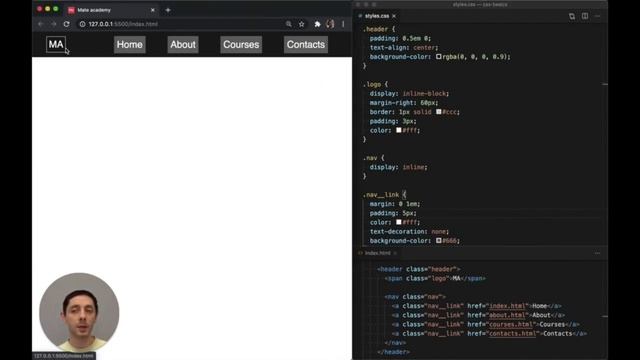
Task: Open more actions in index.html editor group
Action: click(x=598, y=253)
